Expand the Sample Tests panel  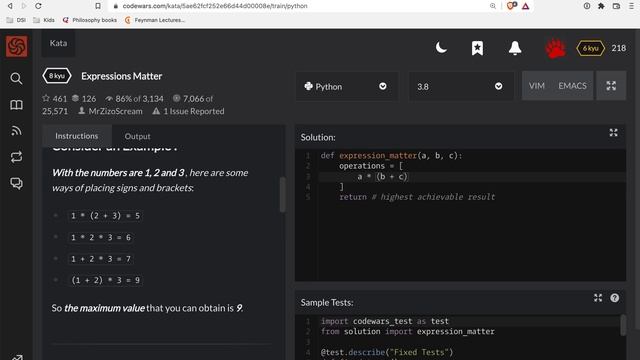(598, 298)
